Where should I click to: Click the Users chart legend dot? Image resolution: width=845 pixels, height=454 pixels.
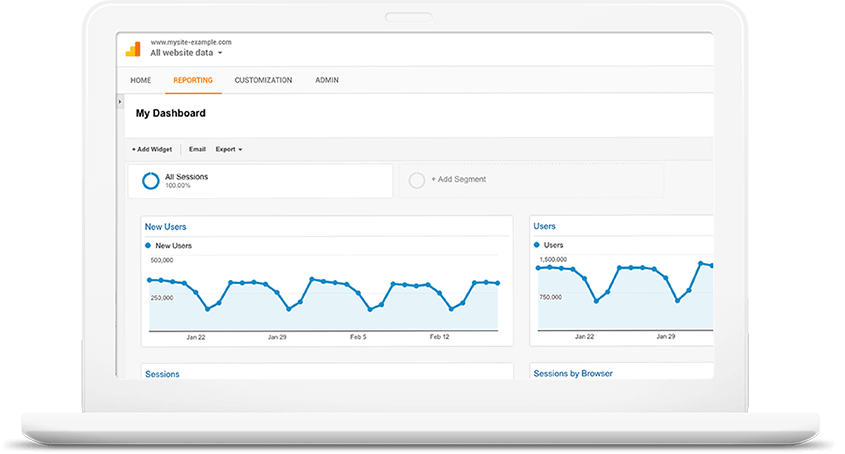(x=537, y=245)
